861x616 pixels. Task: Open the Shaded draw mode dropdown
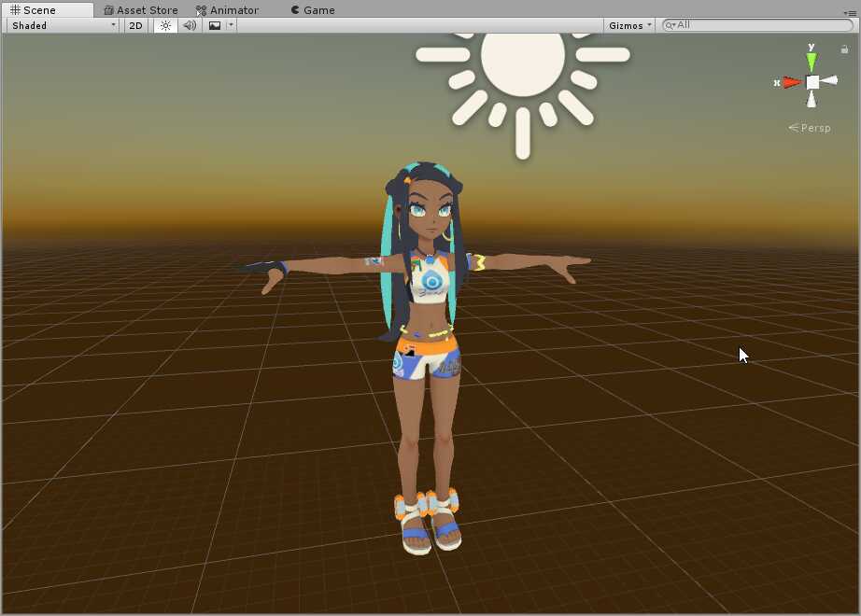(64, 25)
